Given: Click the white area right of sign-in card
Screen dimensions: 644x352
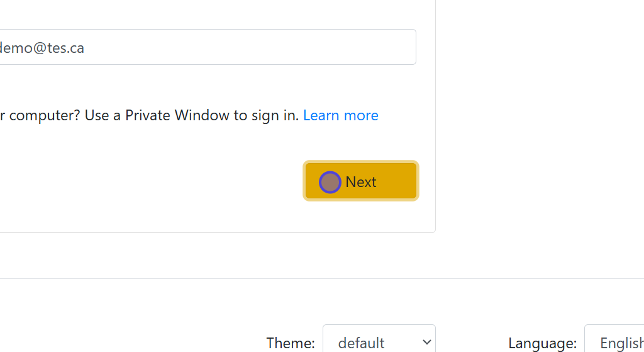Looking at the screenshot, I should [x=541, y=126].
